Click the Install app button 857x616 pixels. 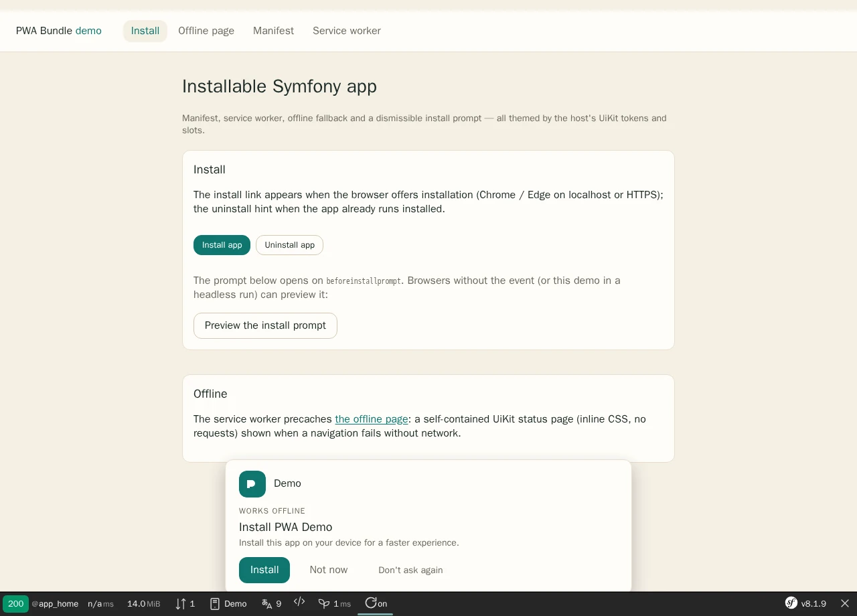coord(222,245)
